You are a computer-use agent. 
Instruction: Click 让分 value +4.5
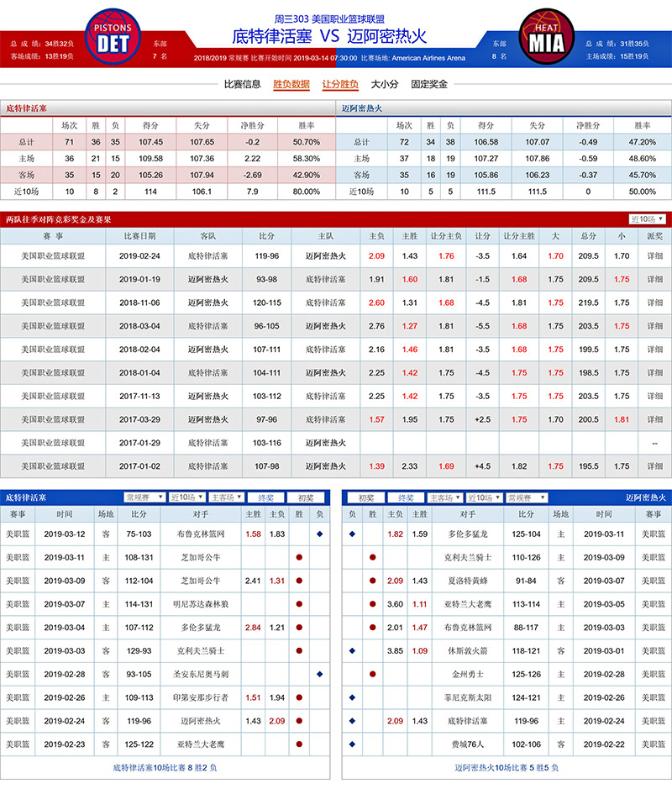click(483, 466)
